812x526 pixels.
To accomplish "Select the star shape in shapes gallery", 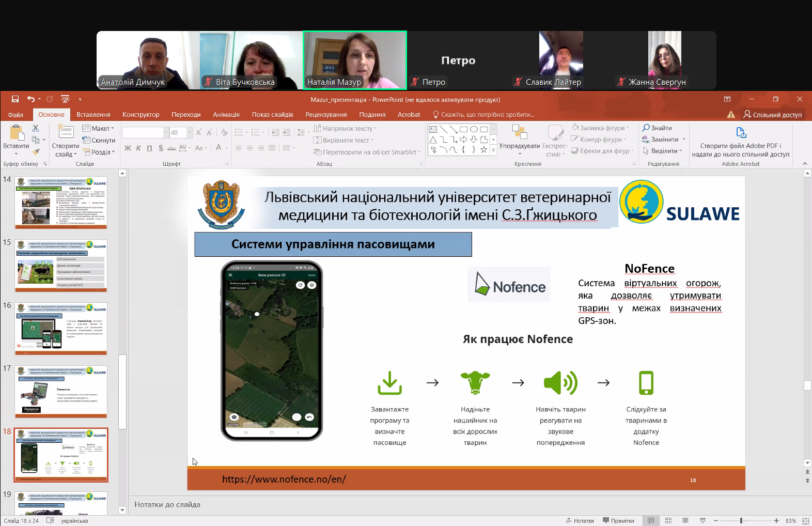I will pos(483,150).
